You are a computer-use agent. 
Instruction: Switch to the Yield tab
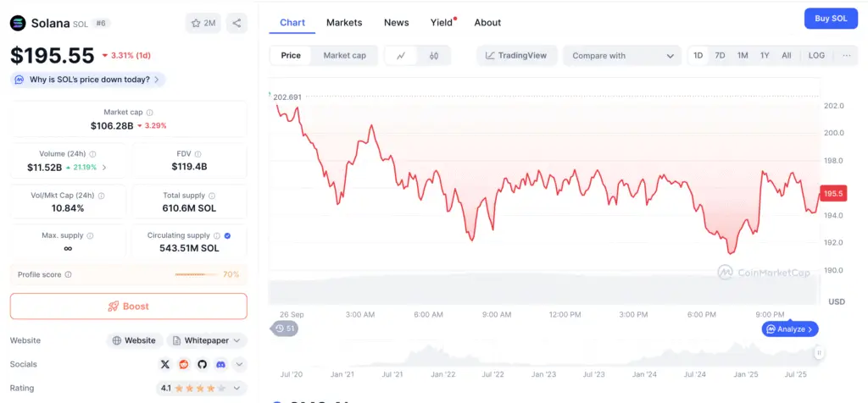pyautogui.click(x=442, y=23)
